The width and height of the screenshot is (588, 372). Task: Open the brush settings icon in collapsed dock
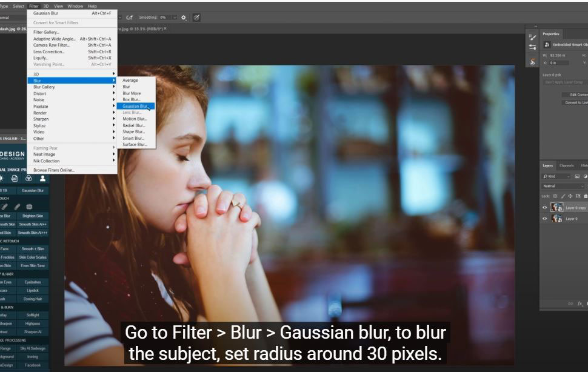pyautogui.click(x=532, y=37)
